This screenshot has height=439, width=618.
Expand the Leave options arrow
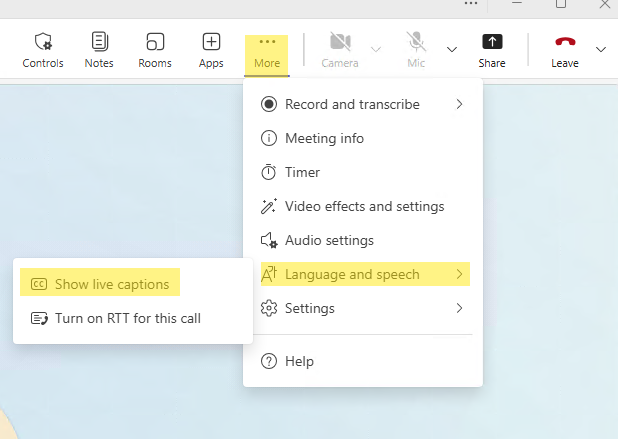click(x=600, y=49)
